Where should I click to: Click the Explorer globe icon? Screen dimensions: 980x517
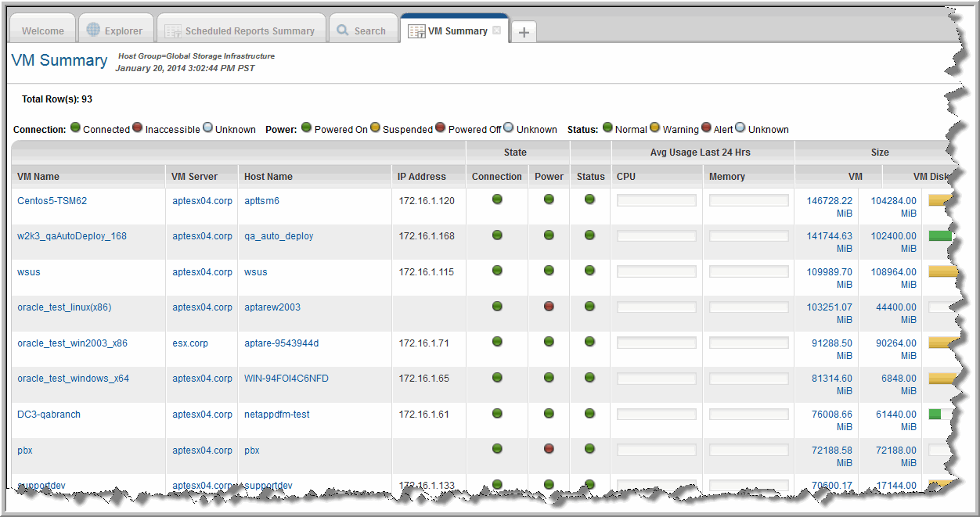coord(94,31)
